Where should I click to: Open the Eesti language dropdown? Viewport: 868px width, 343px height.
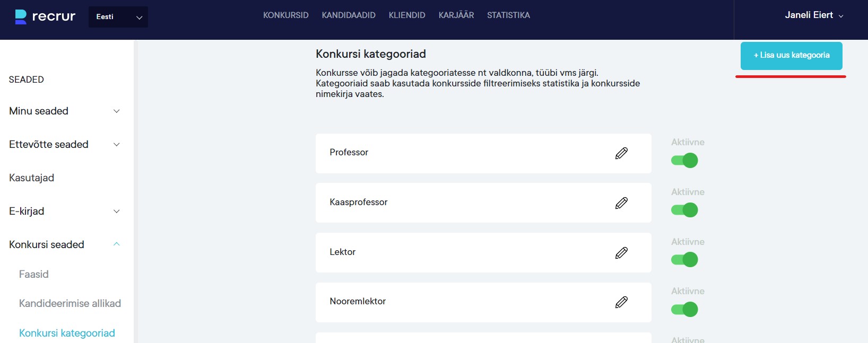[x=118, y=17]
